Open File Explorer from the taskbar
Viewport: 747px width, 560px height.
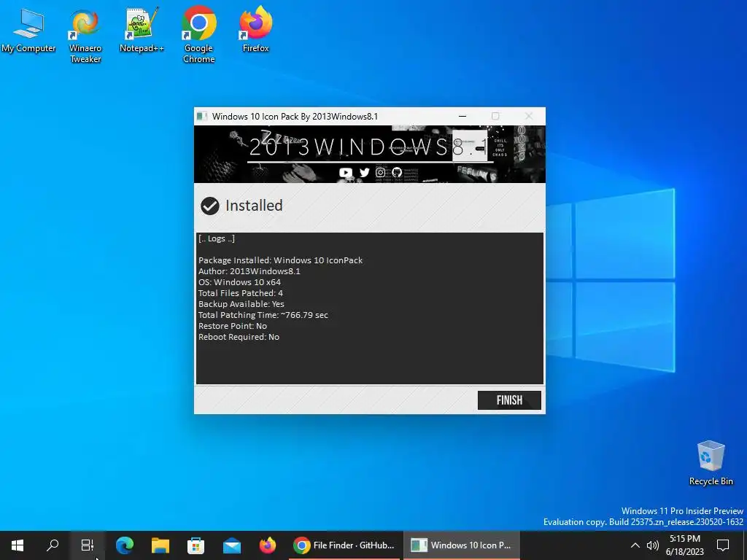click(x=160, y=545)
